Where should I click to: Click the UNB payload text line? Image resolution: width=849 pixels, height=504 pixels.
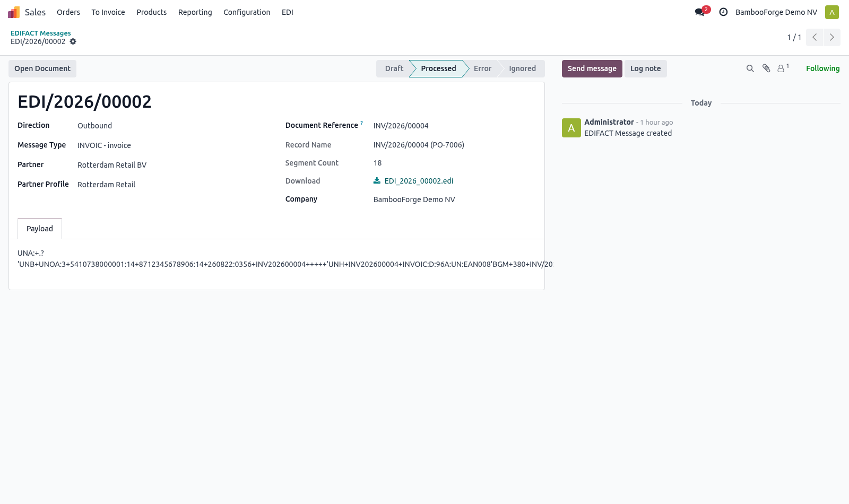click(x=285, y=264)
